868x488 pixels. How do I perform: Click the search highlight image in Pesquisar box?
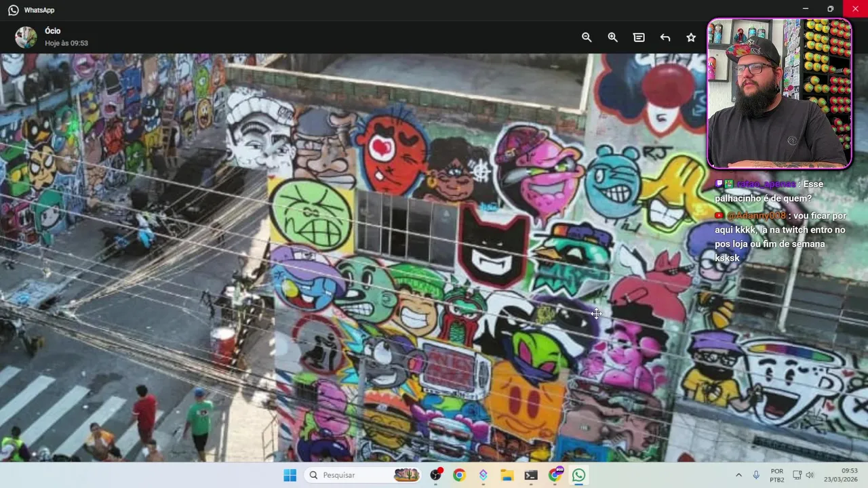coord(406,475)
